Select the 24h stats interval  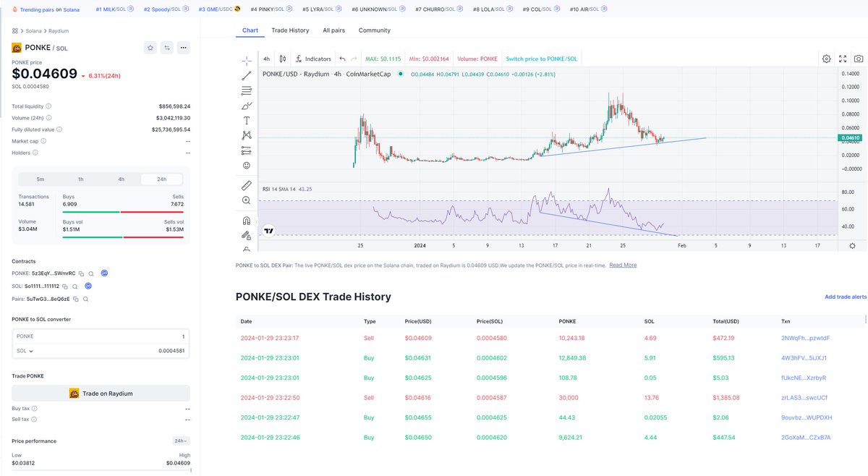click(162, 179)
